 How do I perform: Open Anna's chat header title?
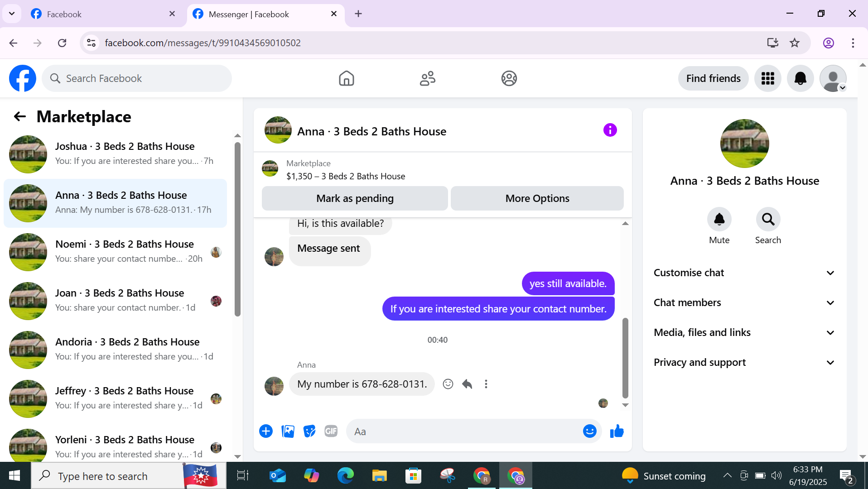(371, 131)
